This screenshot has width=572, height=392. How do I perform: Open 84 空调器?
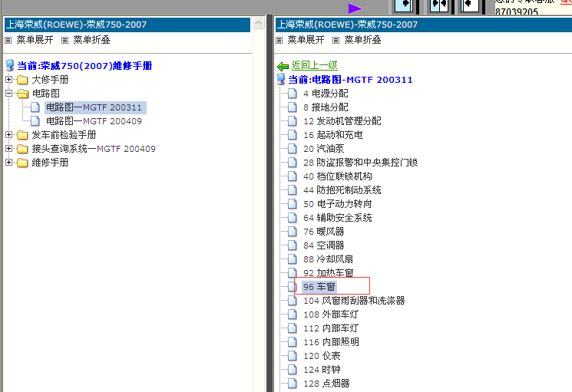tap(323, 245)
